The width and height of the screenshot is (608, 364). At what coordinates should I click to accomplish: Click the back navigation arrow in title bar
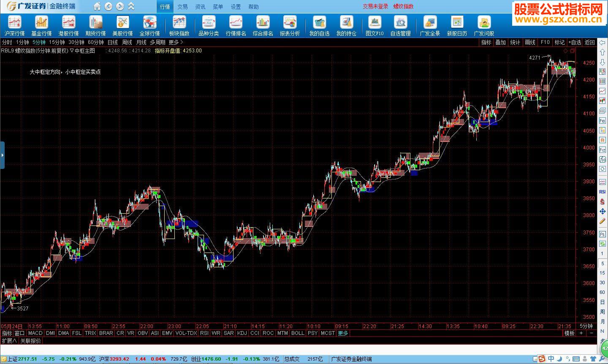click(x=109, y=6)
